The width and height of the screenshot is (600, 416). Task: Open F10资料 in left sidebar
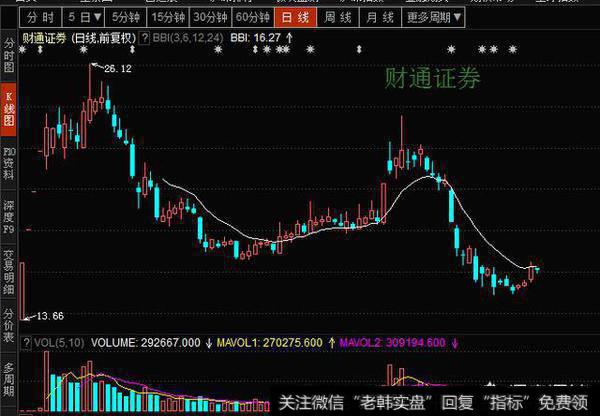click(8, 164)
